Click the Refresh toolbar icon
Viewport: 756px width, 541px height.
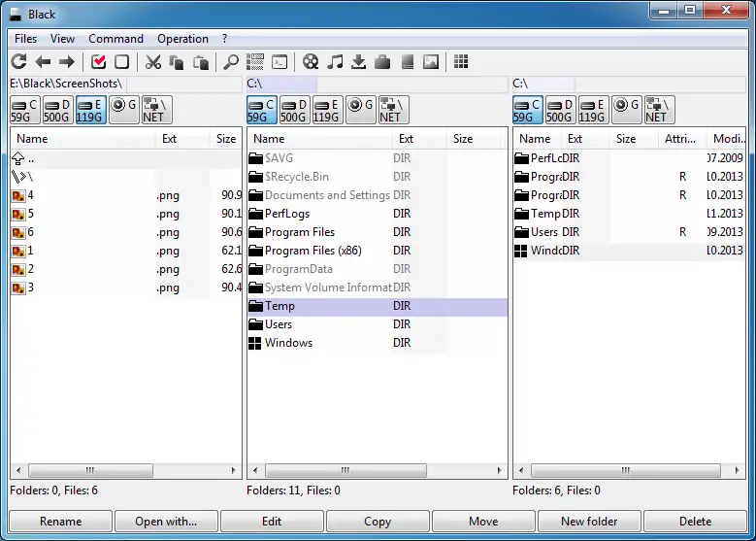point(18,62)
